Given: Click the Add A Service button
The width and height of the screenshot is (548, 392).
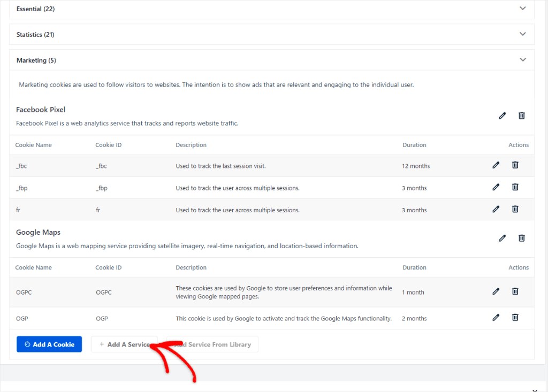Looking at the screenshot, I should (x=124, y=344).
